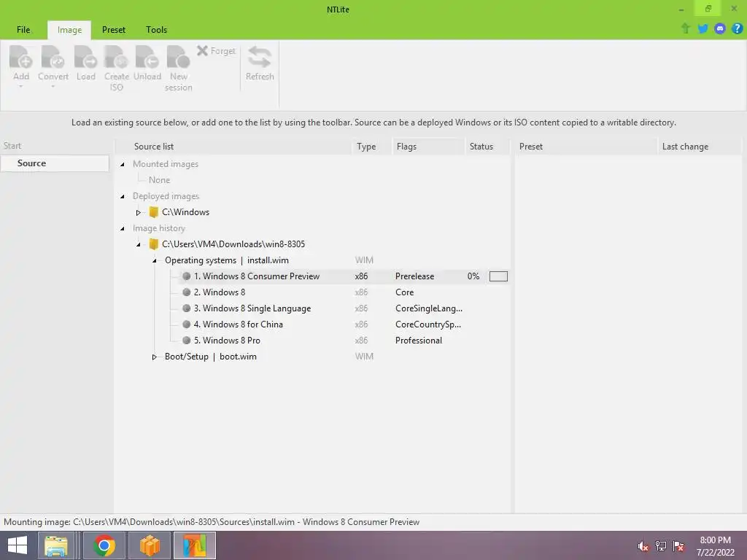The width and height of the screenshot is (747, 560).
Task: Click the Last change column header
Action: coord(699,147)
